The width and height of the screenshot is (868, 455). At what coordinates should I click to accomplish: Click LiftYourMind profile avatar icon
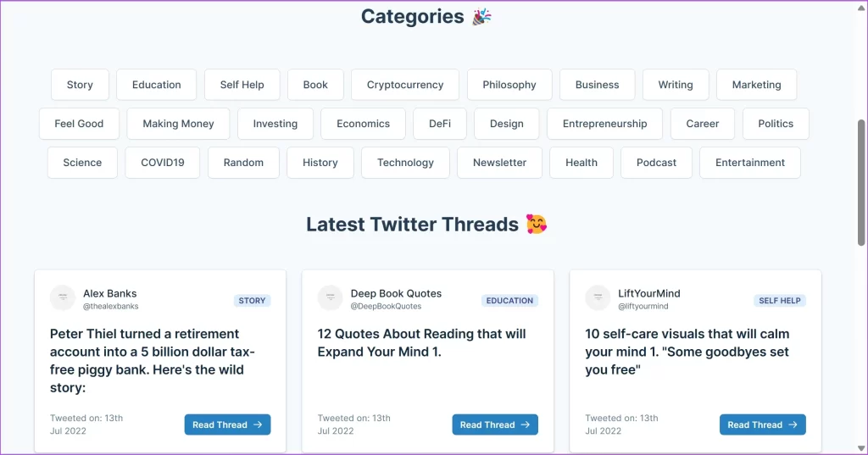(x=598, y=297)
